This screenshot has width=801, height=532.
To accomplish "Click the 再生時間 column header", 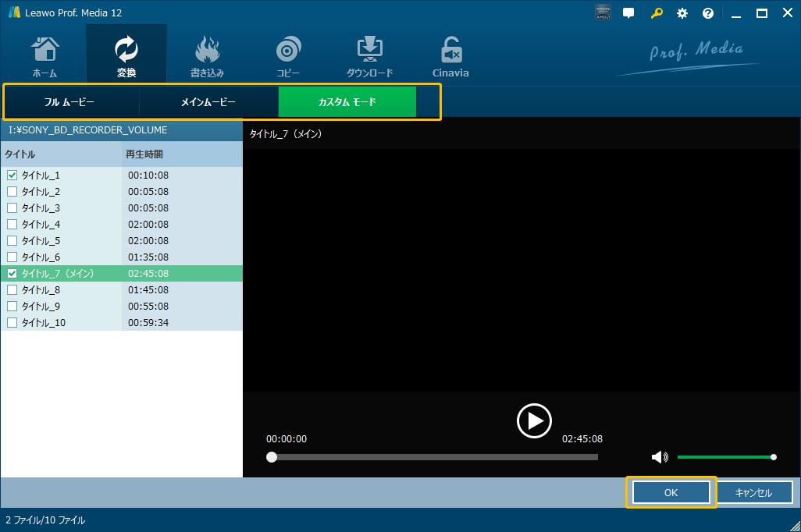I will click(x=183, y=154).
